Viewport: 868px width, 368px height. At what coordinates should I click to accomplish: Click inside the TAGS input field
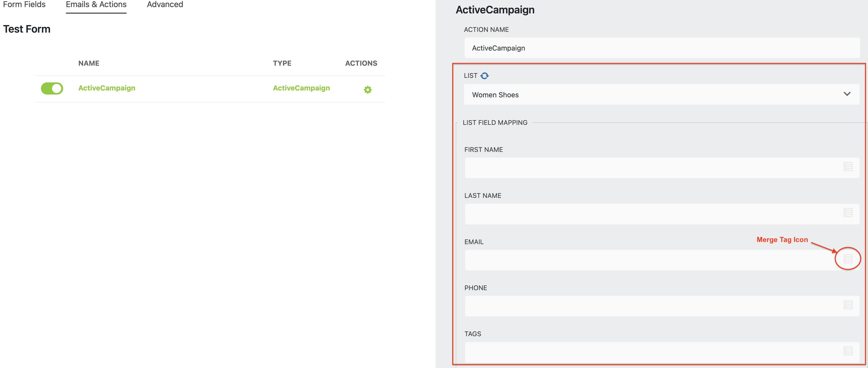[x=640, y=352]
